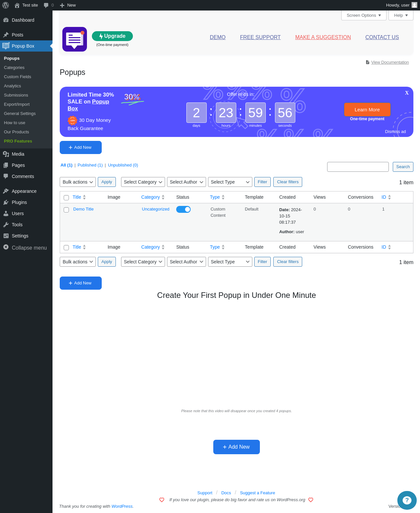Open the Categories submenu item

tap(14, 68)
